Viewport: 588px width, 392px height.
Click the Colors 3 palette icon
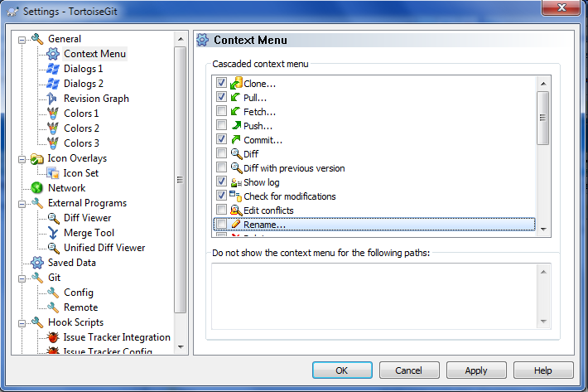pyautogui.click(x=53, y=143)
